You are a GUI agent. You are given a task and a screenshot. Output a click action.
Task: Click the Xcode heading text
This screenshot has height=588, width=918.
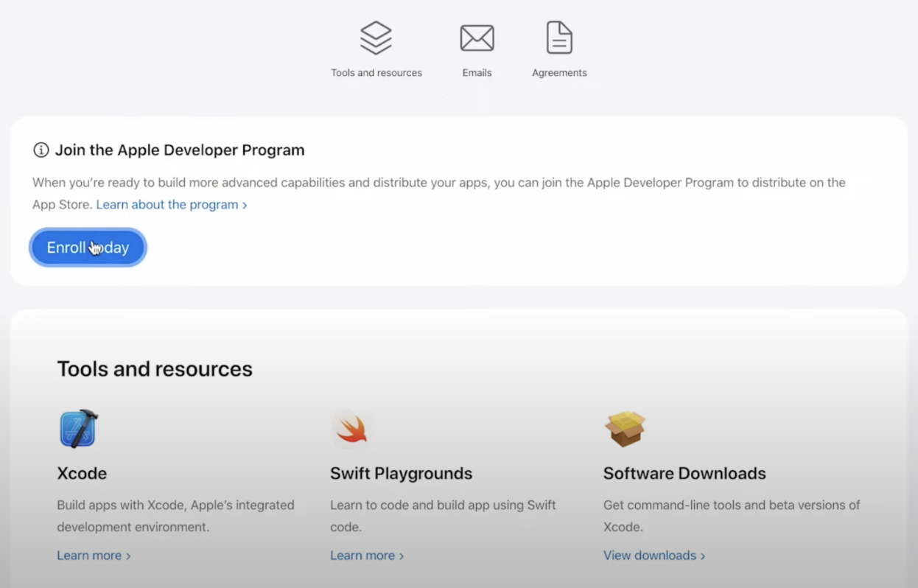click(82, 474)
